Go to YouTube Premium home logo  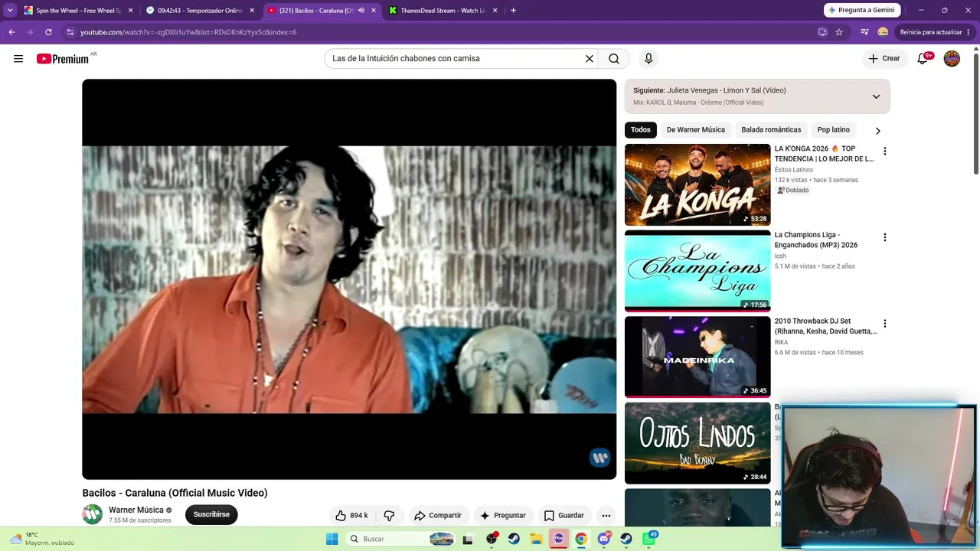(x=63, y=59)
